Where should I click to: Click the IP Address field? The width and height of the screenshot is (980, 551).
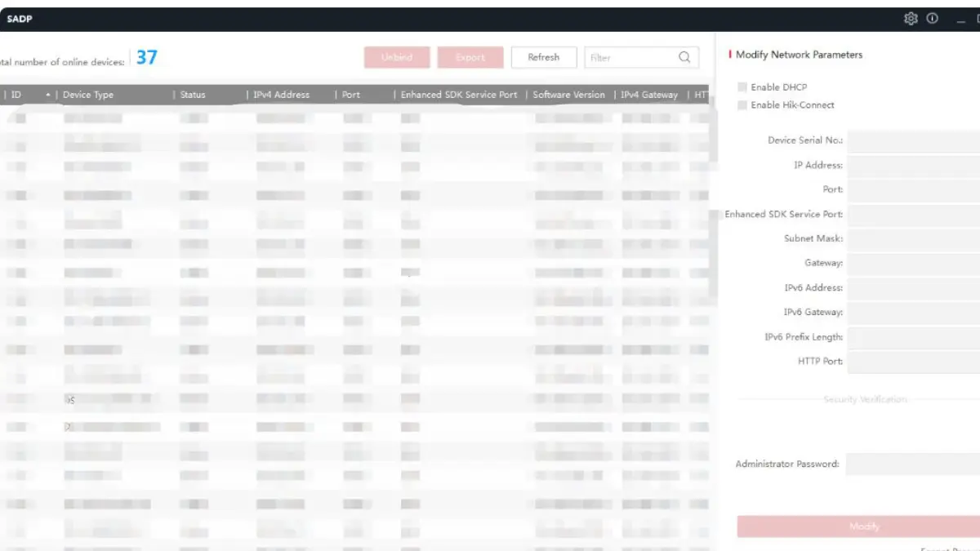coord(913,165)
